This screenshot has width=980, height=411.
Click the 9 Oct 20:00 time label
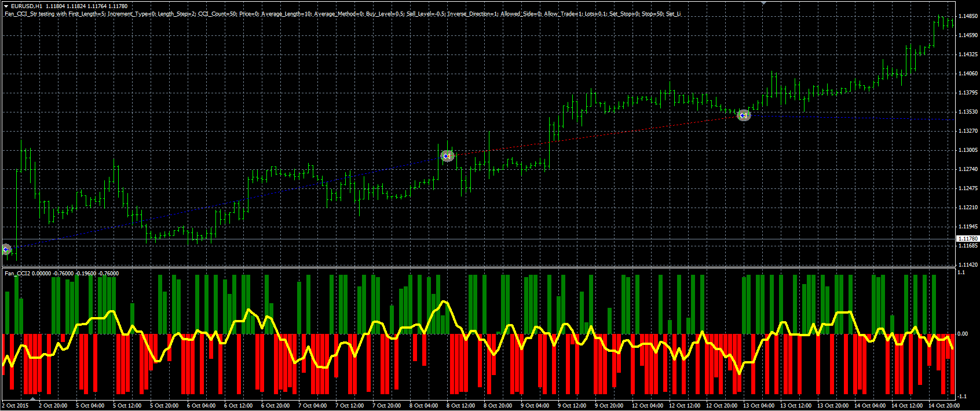click(609, 406)
